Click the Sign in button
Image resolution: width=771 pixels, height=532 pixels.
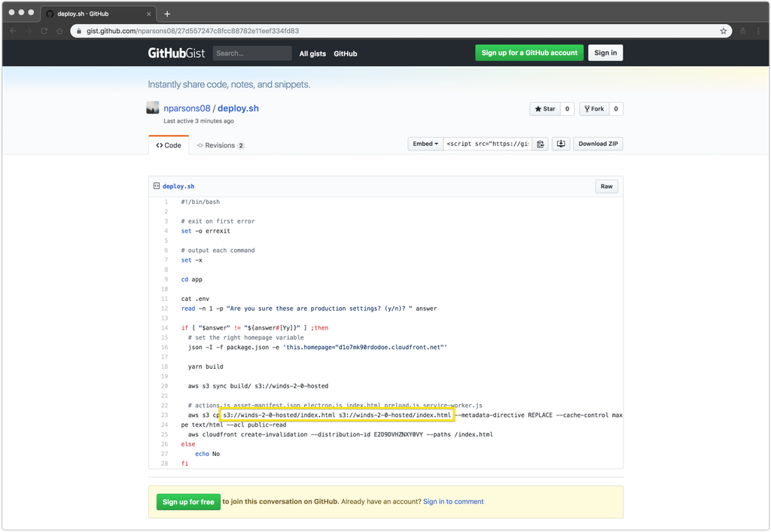605,53
